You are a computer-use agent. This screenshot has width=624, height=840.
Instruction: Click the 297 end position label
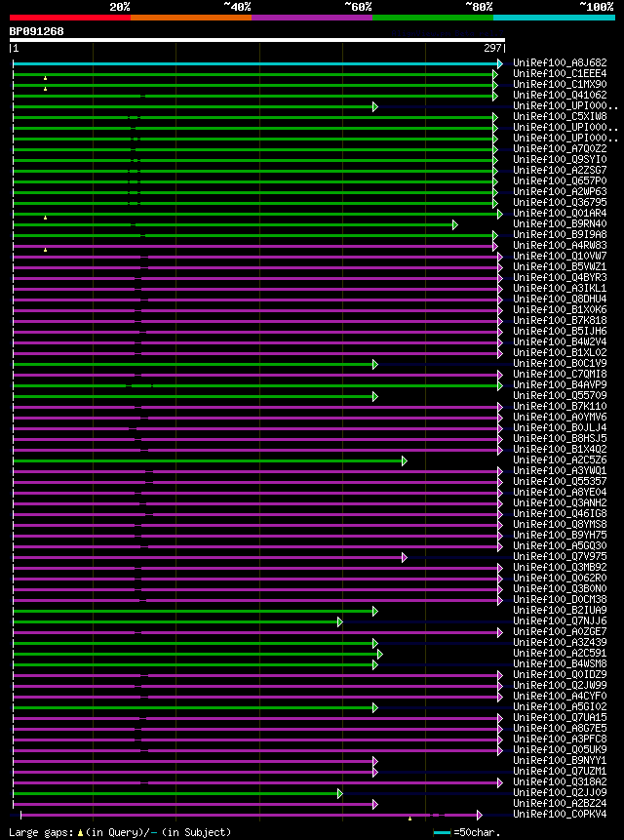point(493,48)
